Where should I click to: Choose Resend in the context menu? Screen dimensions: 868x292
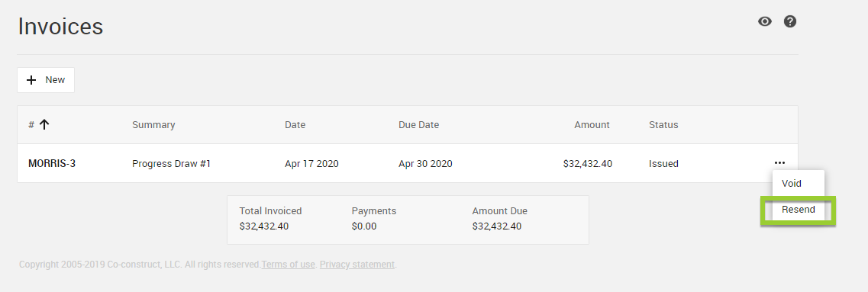[x=799, y=210]
